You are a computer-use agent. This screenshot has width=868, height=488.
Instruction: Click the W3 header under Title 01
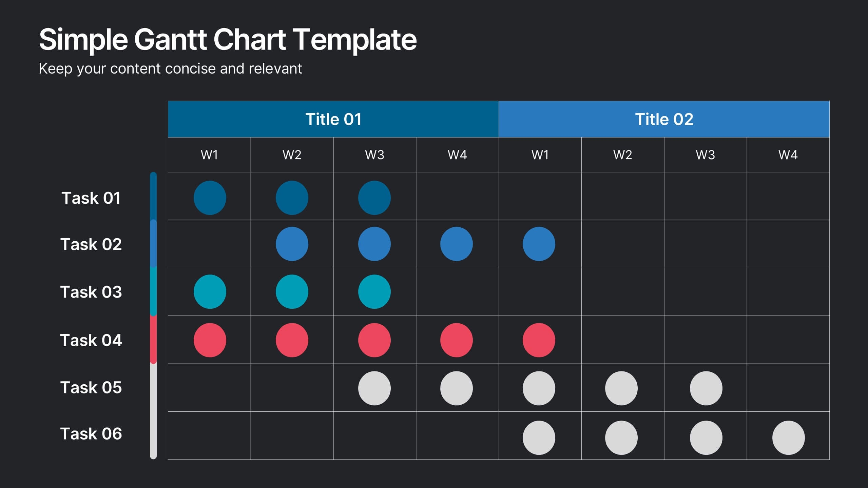pos(374,155)
